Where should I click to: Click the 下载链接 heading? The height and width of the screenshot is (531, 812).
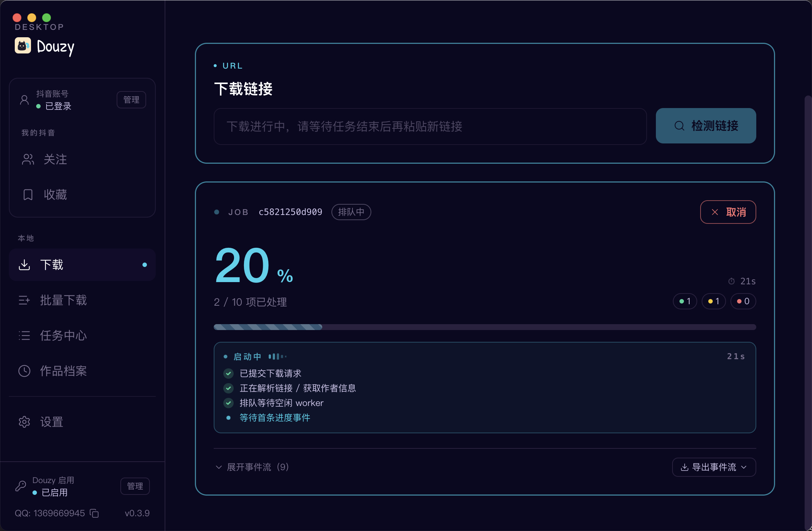243,89
